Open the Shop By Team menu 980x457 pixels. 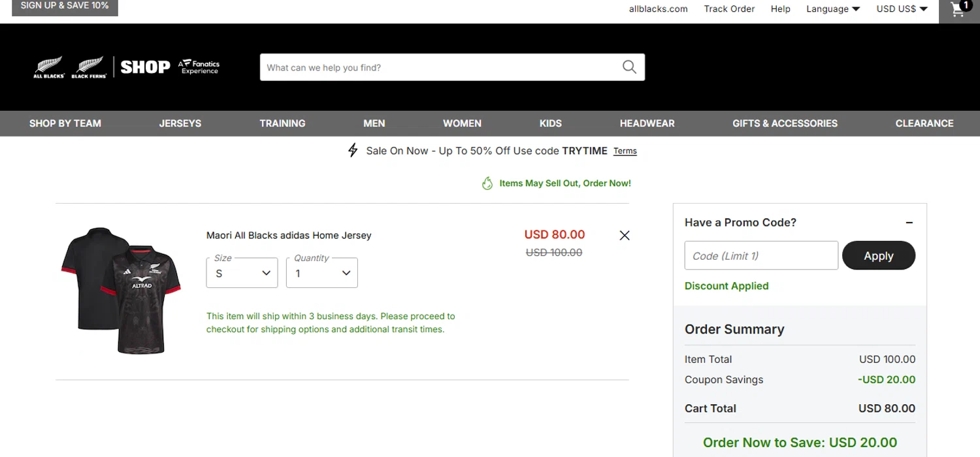click(65, 123)
